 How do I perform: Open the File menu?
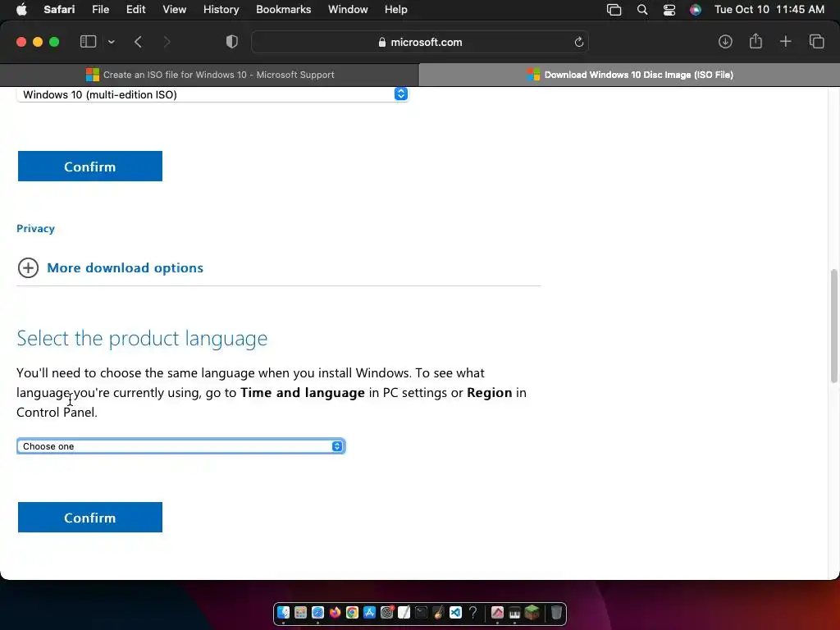(100, 10)
